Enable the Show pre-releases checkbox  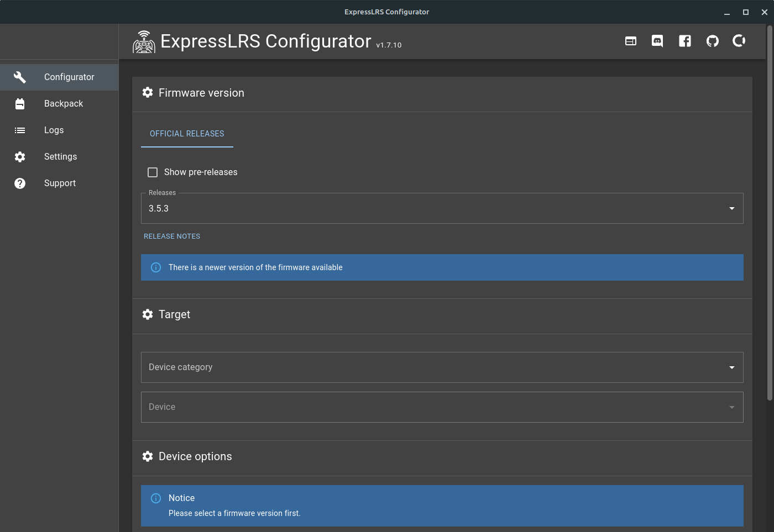point(153,172)
